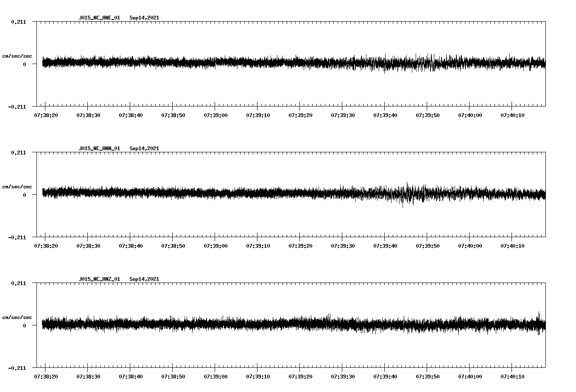Viewport: 576px width, 392px height.
Task: Click the positive 0.211 axis value on HNE plot
Action: pyautogui.click(x=18, y=22)
